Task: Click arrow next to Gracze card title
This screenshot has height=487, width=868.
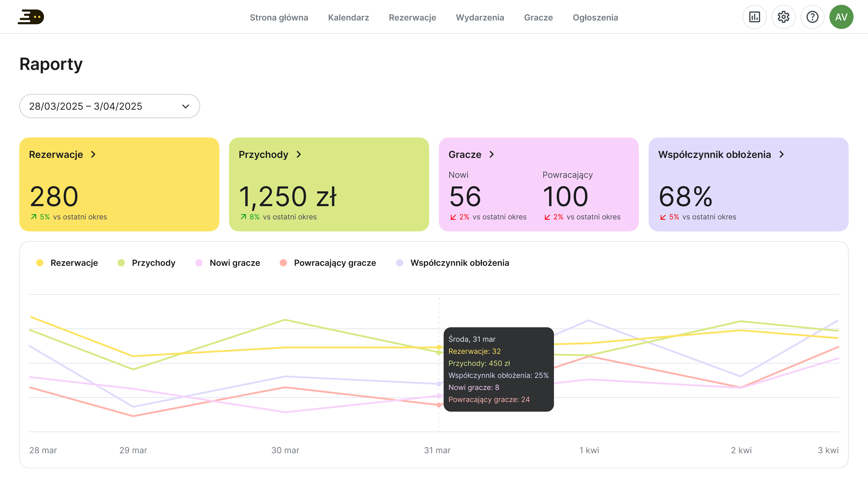Action: [x=492, y=154]
